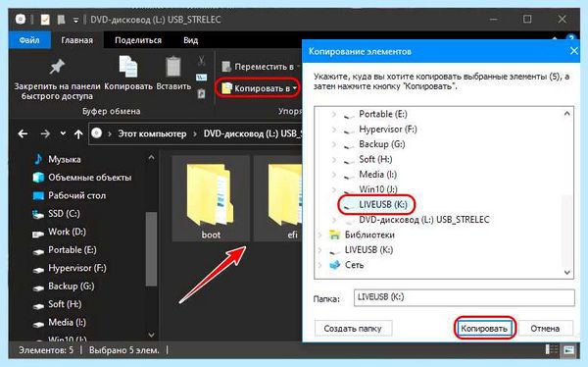
Task: Click Этот компьютер in address bar
Action: point(152,133)
